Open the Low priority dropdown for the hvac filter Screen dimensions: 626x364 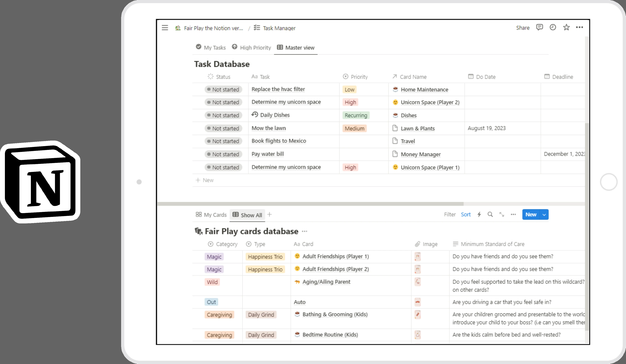pos(349,90)
